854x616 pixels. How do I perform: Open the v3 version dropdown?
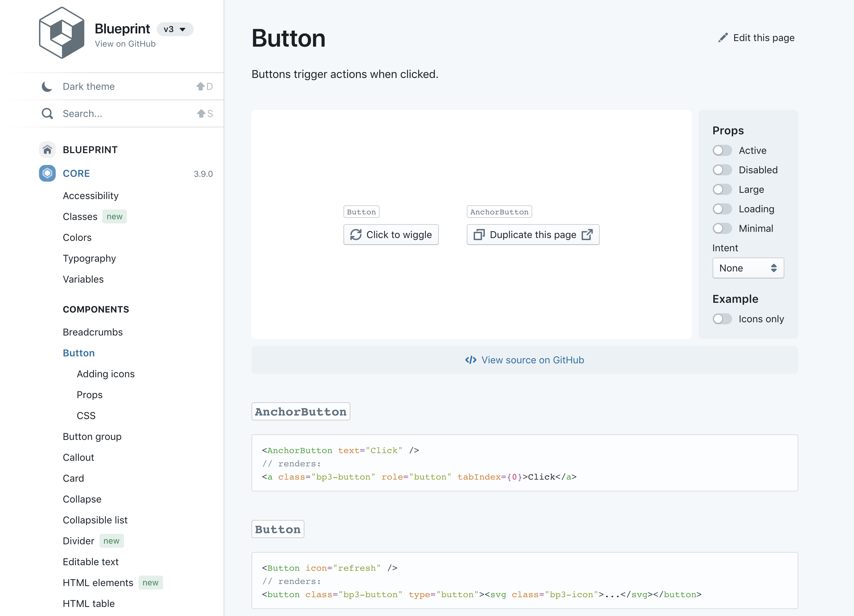tap(175, 29)
